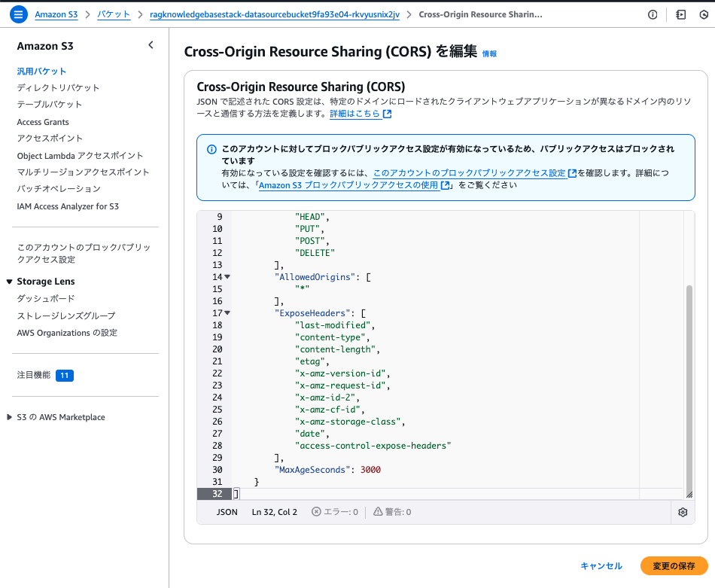The height and width of the screenshot is (588, 715).
Task: Open Object Lambda アクセスポイント in sidebar
Action: [x=80, y=156]
